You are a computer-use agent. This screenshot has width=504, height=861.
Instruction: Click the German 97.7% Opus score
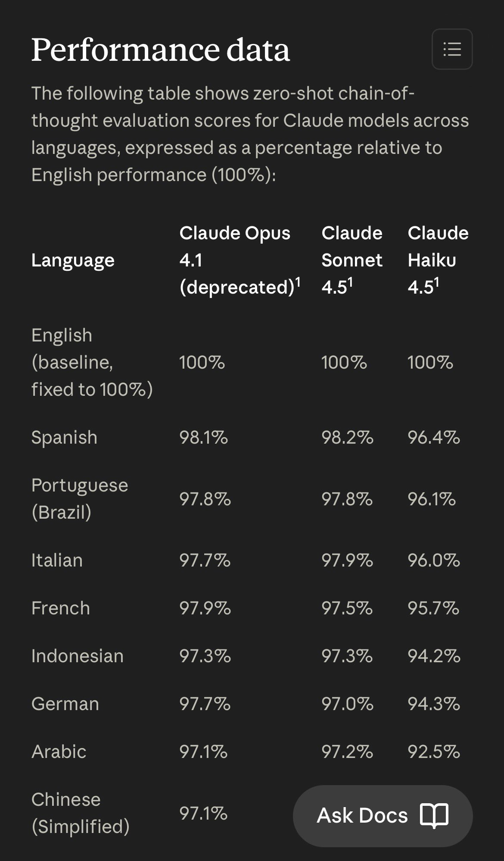tap(205, 704)
